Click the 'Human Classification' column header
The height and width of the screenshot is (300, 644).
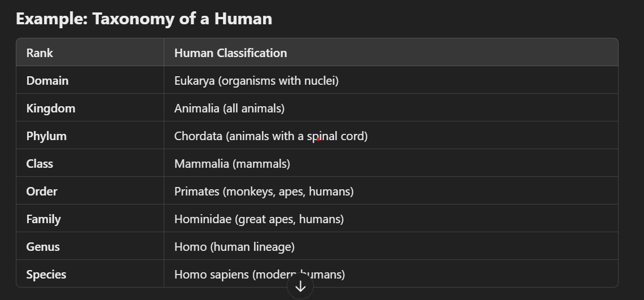click(230, 53)
